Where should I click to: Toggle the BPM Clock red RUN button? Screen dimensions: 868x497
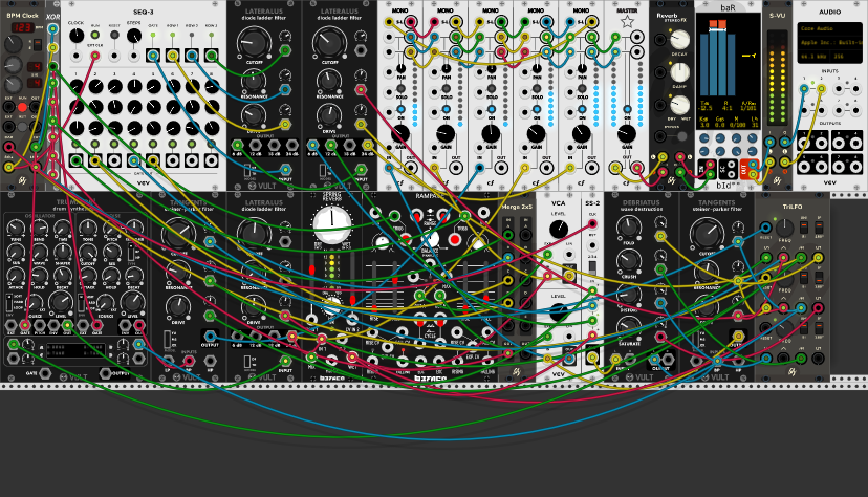23,107
